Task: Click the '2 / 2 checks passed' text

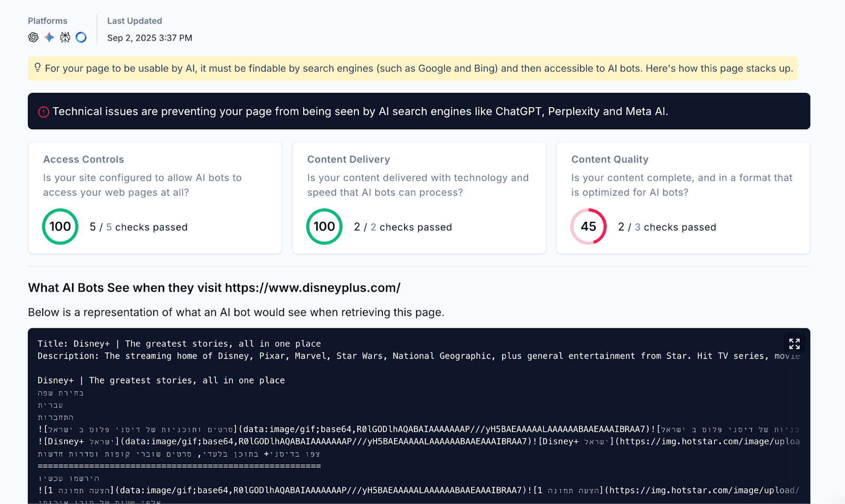Action: click(402, 227)
